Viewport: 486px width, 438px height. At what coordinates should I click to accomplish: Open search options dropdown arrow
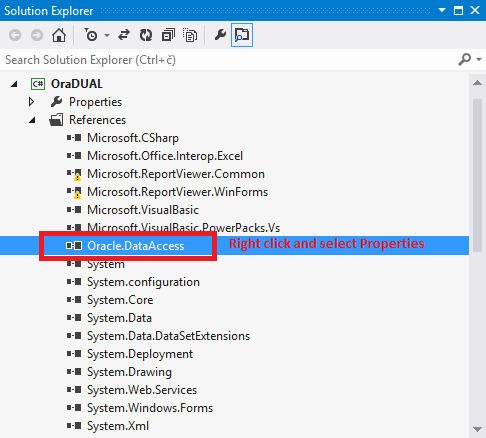479,60
